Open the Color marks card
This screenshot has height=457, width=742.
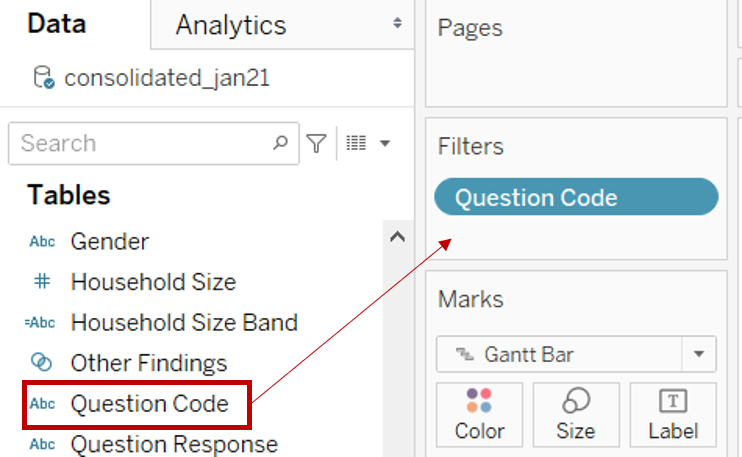click(x=478, y=413)
